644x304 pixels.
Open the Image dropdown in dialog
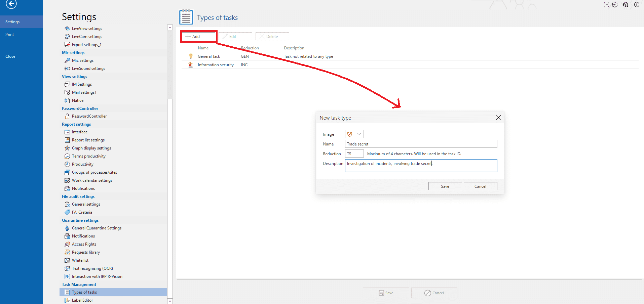(x=354, y=134)
